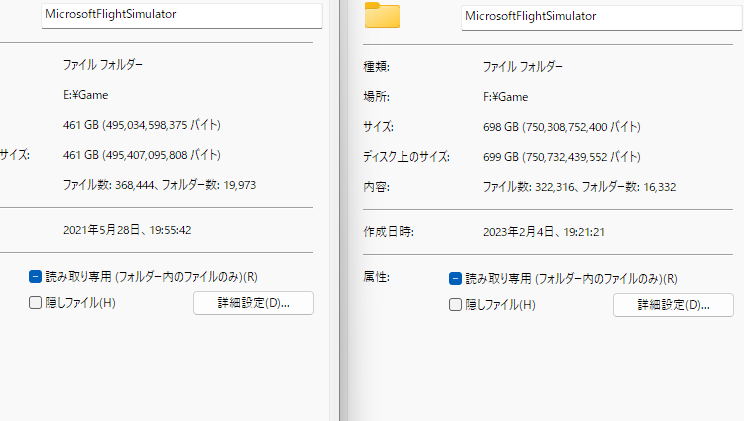The image size is (744, 421).
Task: Click the folder icon in the F: drive window
Action: pos(382,15)
